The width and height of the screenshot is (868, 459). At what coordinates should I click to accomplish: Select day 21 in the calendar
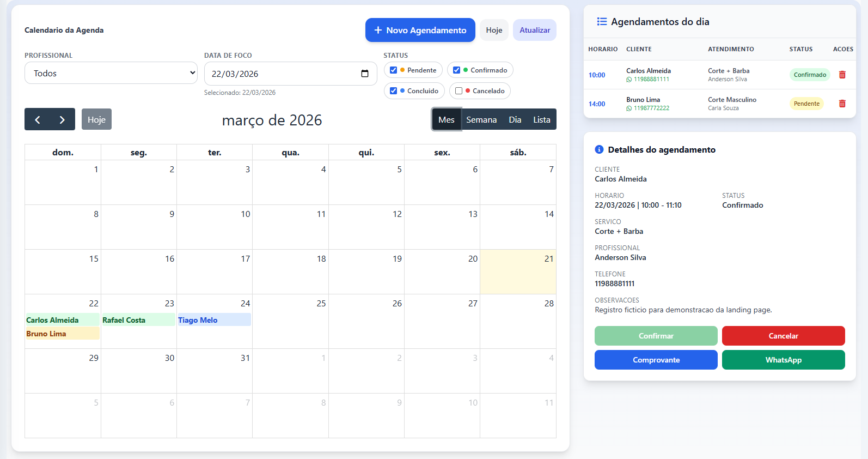pyautogui.click(x=518, y=271)
